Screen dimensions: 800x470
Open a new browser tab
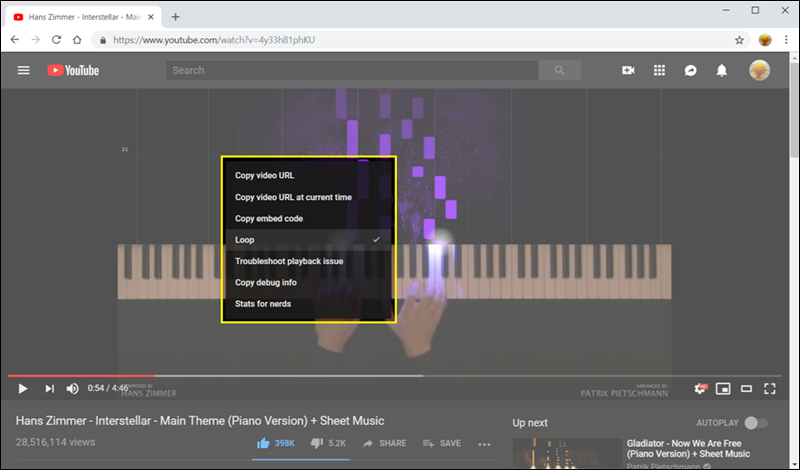(176, 17)
